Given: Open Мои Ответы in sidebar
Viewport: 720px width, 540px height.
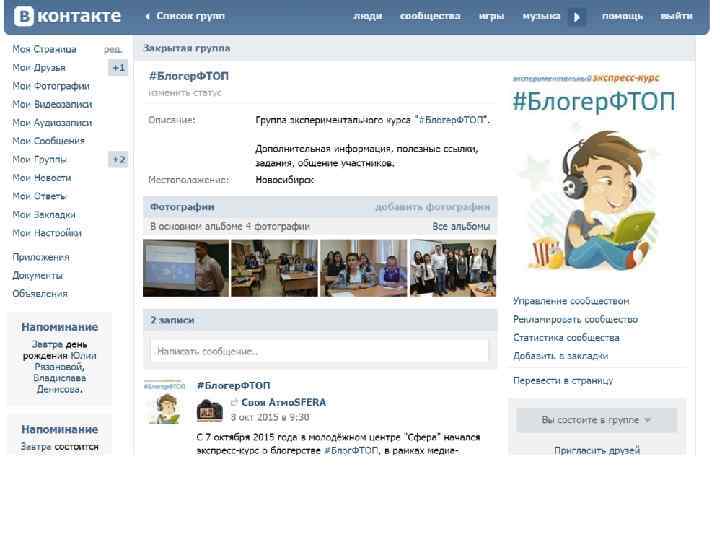Looking at the screenshot, I should tap(39, 196).
